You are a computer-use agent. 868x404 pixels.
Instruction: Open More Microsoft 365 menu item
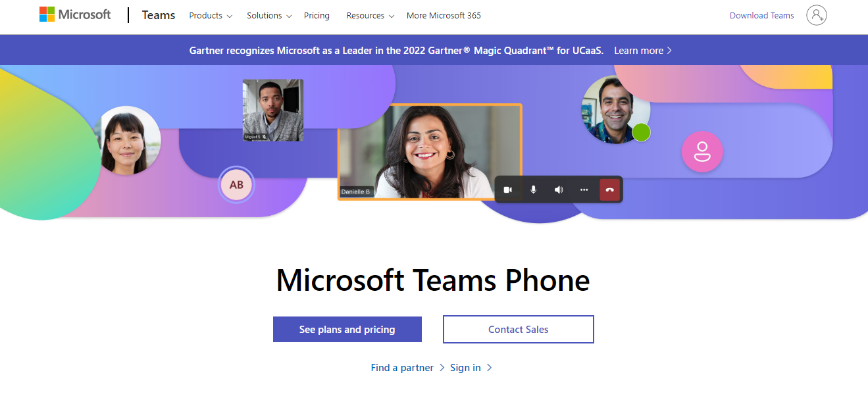point(444,15)
